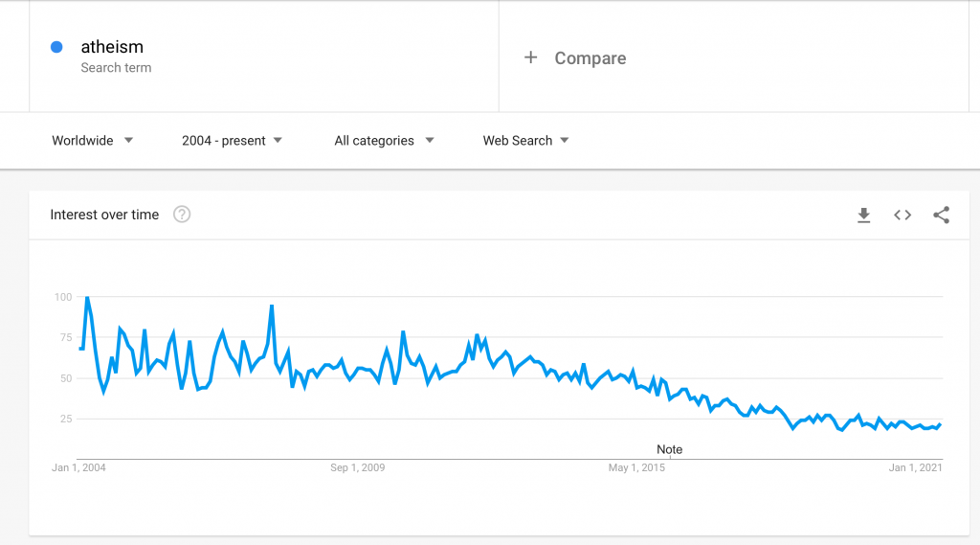Viewport: 980px width, 545px height.
Task: Click the 100 value on the y-axis
Action: pyautogui.click(x=62, y=297)
